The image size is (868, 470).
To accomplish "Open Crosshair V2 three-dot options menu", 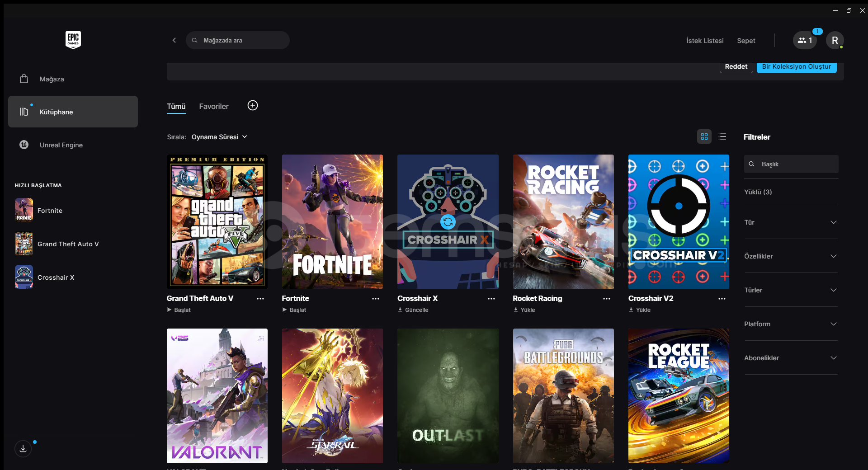I will [722, 299].
